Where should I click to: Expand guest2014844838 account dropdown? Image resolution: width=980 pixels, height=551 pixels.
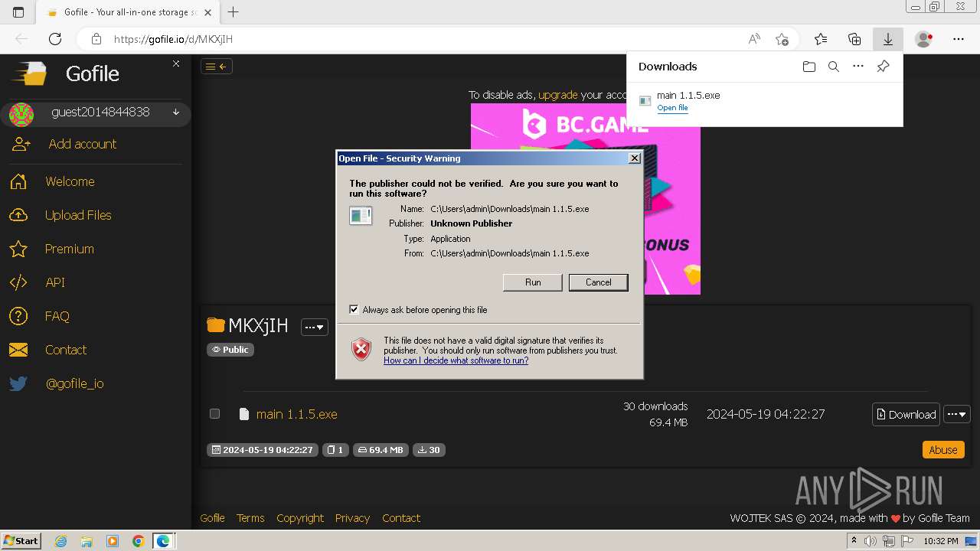click(x=176, y=112)
